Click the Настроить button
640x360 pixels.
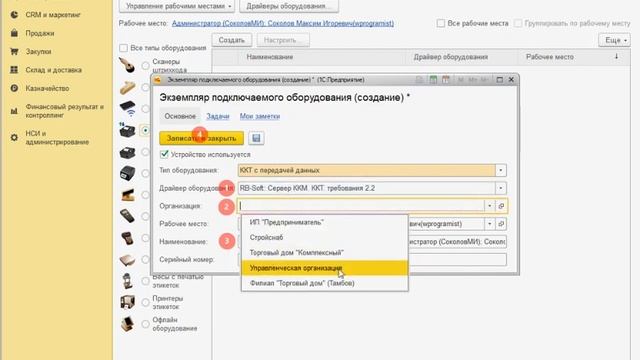pyautogui.click(x=283, y=40)
